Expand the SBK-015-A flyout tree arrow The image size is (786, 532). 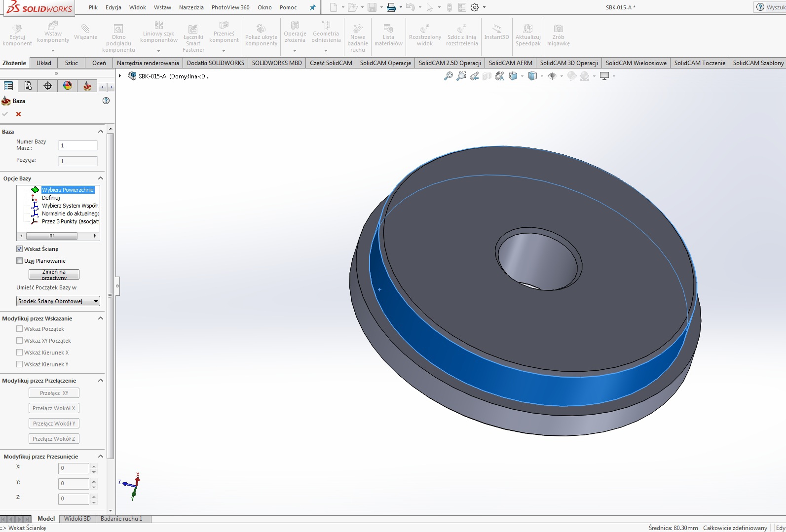click(x=120, y=76)
